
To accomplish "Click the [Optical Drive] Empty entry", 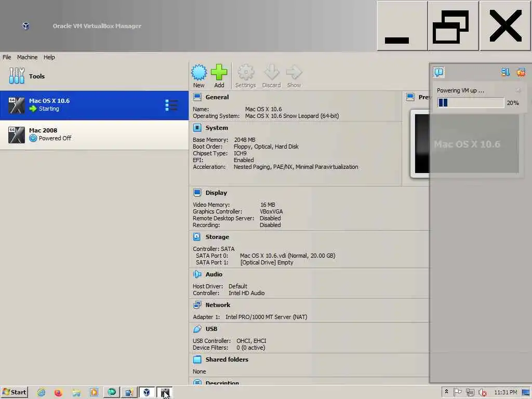I will coord(267,262).
